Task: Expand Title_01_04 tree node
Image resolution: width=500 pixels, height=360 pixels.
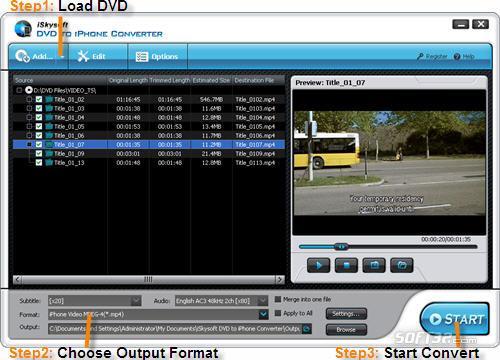Action: coord(29,117)
